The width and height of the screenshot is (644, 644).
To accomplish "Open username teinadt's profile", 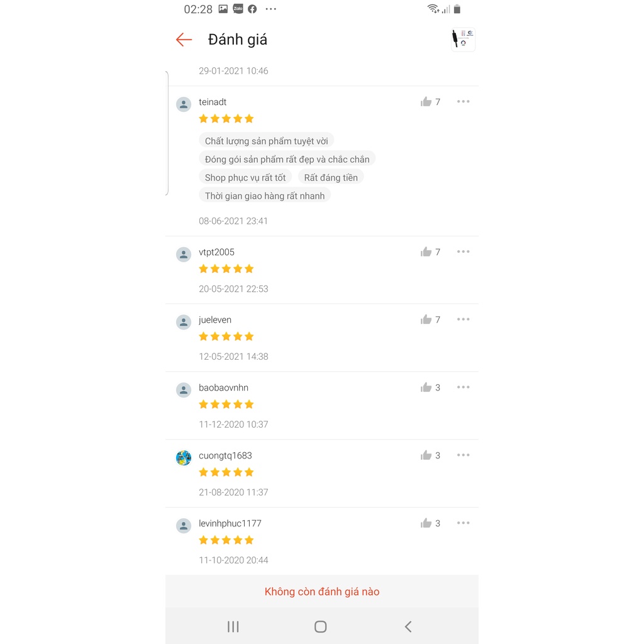I will click(x=213, y=102).
